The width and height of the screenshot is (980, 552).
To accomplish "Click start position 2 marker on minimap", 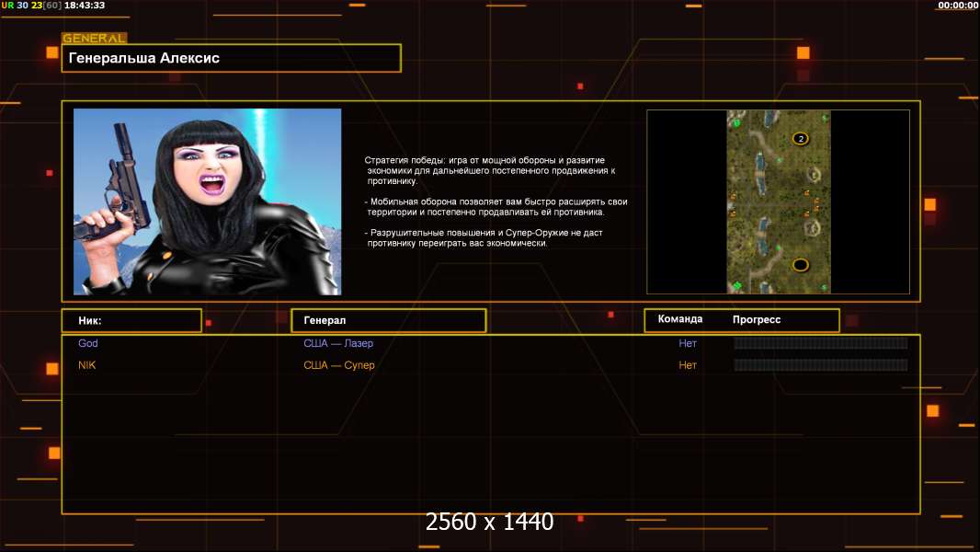I will click(x=800, y=139).
